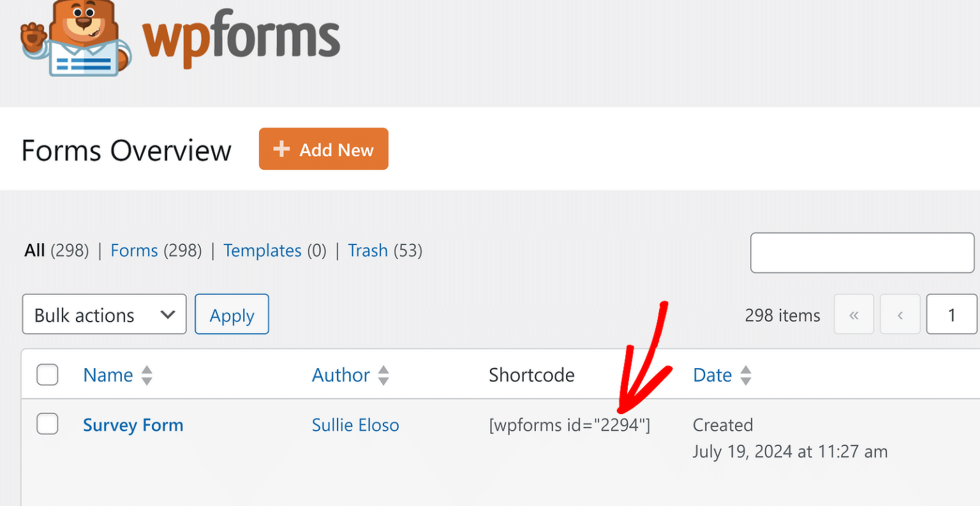Screen dimensions: 980x506
Task: Expand the Bulk actions menu chevron
Action: [x=168, y=314]
